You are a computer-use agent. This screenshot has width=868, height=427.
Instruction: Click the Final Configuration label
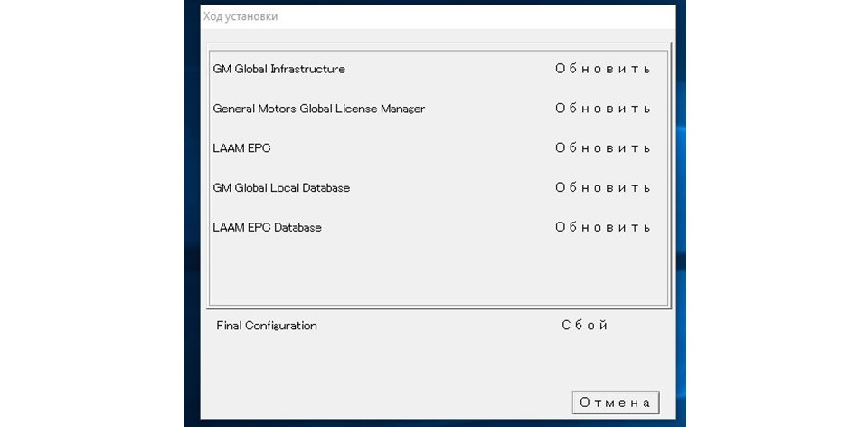267,326
